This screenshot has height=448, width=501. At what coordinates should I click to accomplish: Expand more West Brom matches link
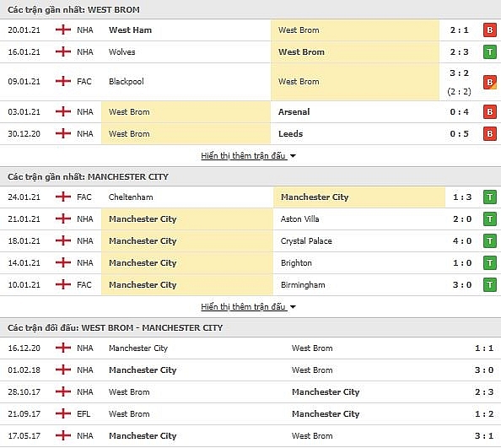[243, 156]
